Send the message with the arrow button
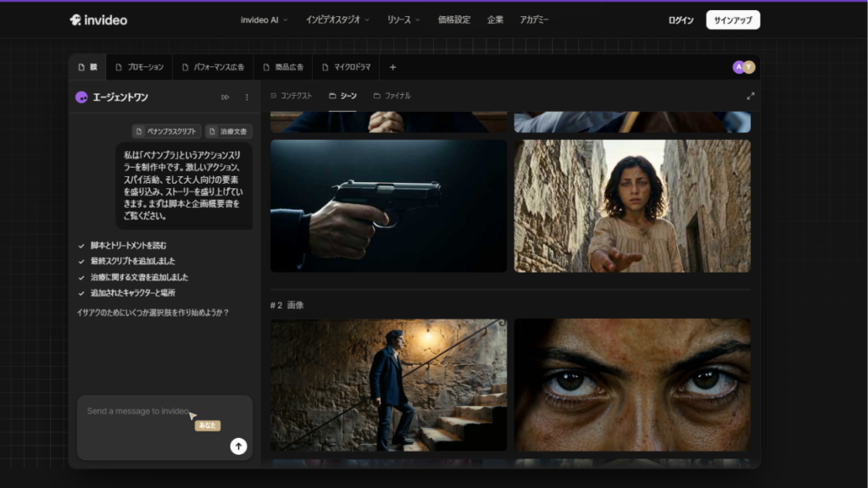Screen dimensions: 868x488 [238, 446]
